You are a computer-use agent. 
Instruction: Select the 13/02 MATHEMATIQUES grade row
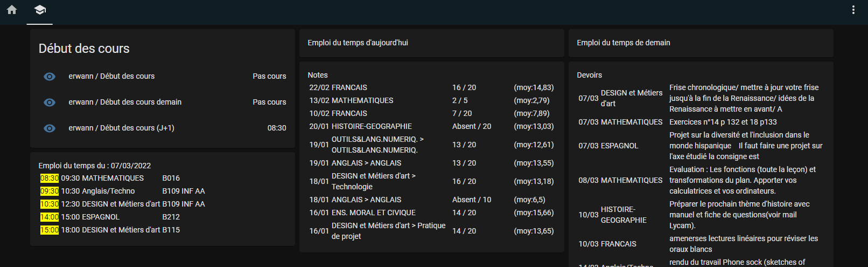coord(432,100)
